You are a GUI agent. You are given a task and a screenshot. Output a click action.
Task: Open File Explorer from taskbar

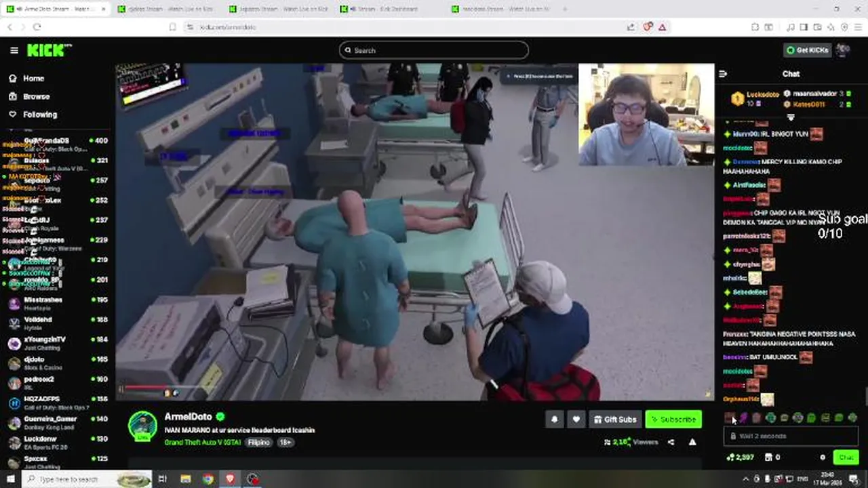pos(185,479)
